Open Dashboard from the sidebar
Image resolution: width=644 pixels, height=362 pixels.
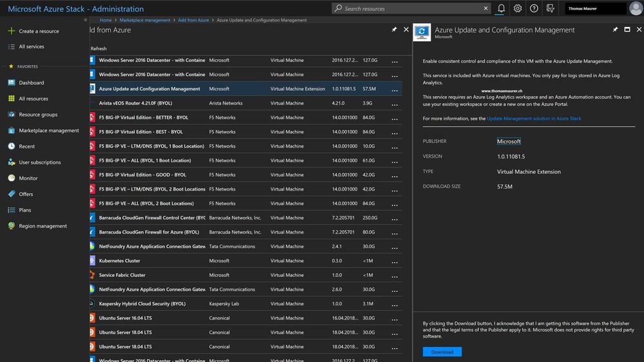tap(31, 83)
